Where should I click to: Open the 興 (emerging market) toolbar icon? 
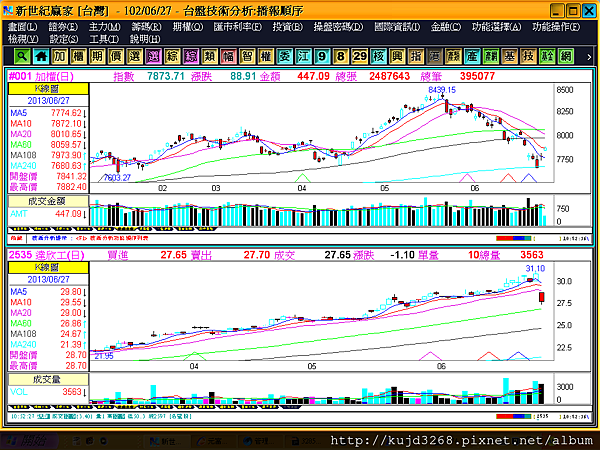397,57
